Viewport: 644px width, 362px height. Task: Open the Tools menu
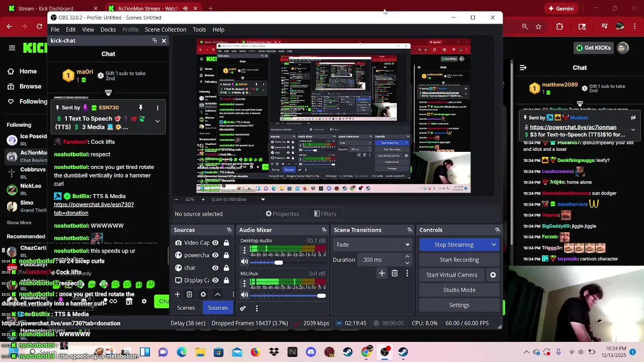[199, 30]
